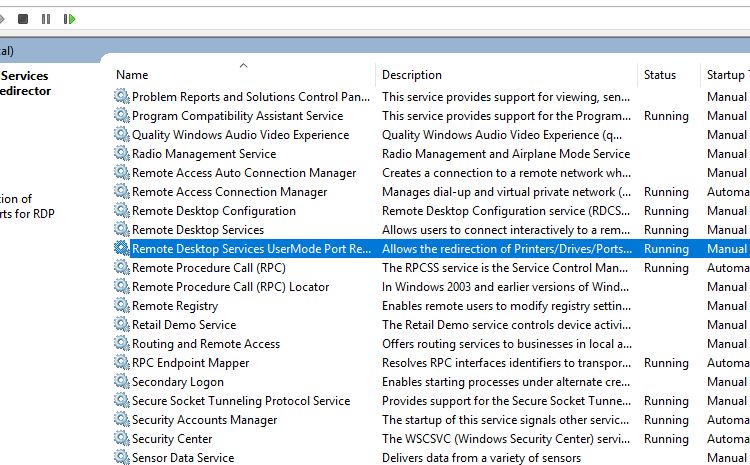
Task: Click the gear icon beside Sensor Data Service
Action: click(x=122, y=458)
